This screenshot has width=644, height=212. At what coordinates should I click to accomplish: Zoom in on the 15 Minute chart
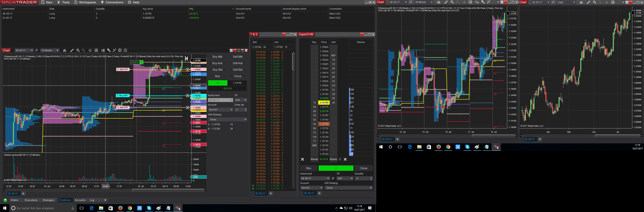(78, 50)
